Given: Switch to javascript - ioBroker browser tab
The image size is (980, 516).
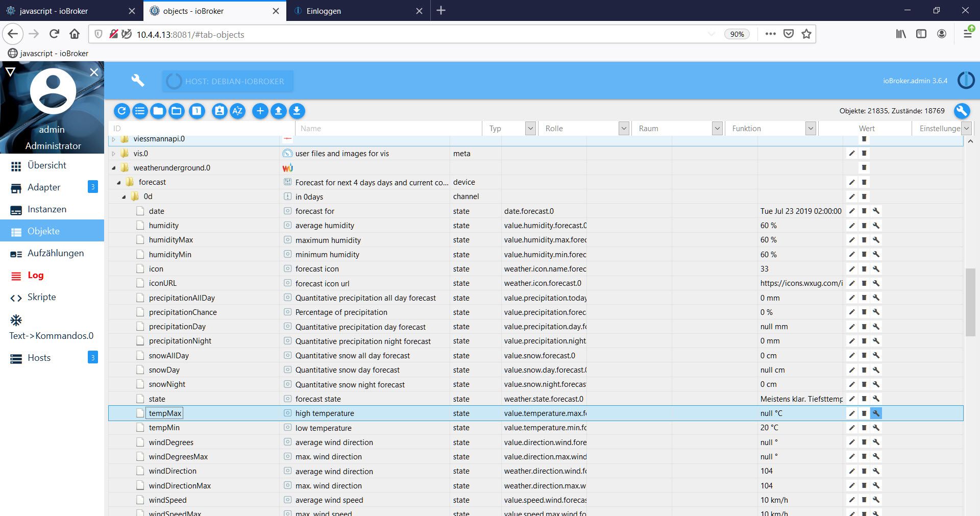Looking at the screenshot, I should 70,11.
